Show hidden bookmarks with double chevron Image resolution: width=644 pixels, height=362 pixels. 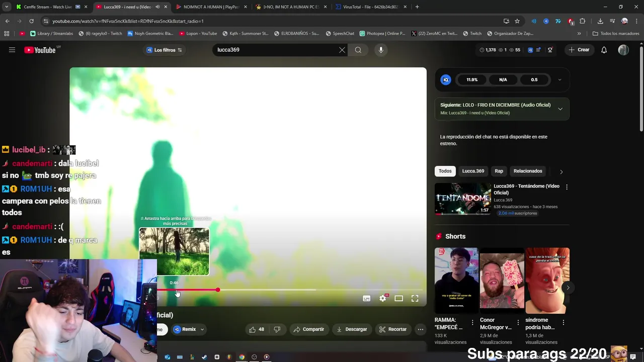point(579,34)
